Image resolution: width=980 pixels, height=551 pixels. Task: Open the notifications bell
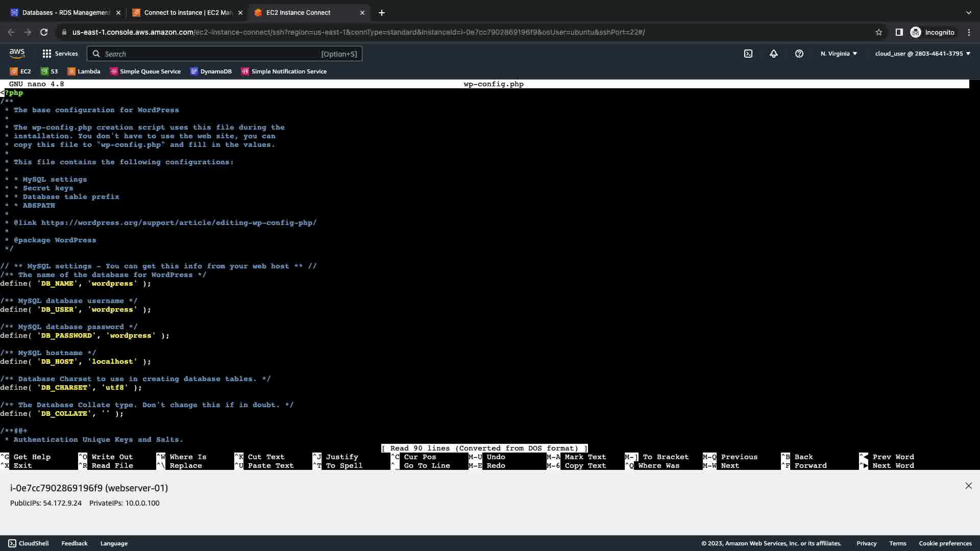click(774, 54)
